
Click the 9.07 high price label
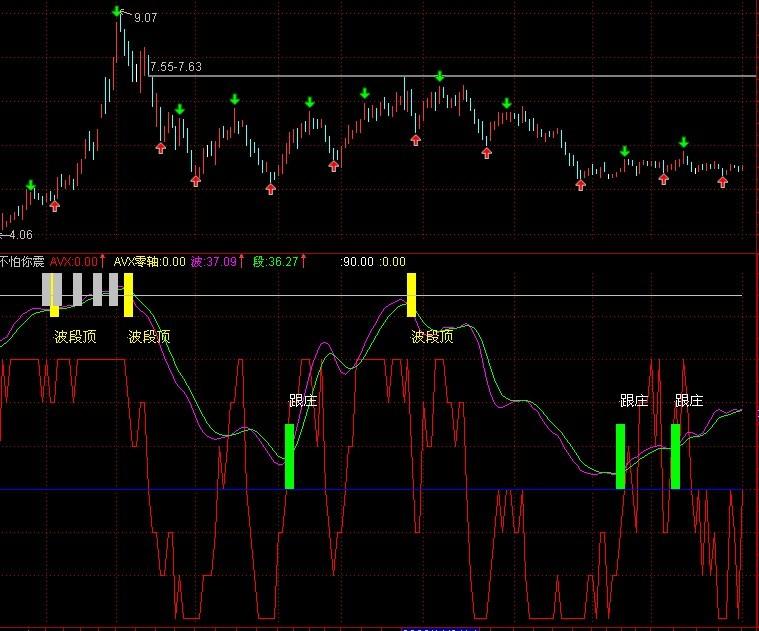point(145,17)
